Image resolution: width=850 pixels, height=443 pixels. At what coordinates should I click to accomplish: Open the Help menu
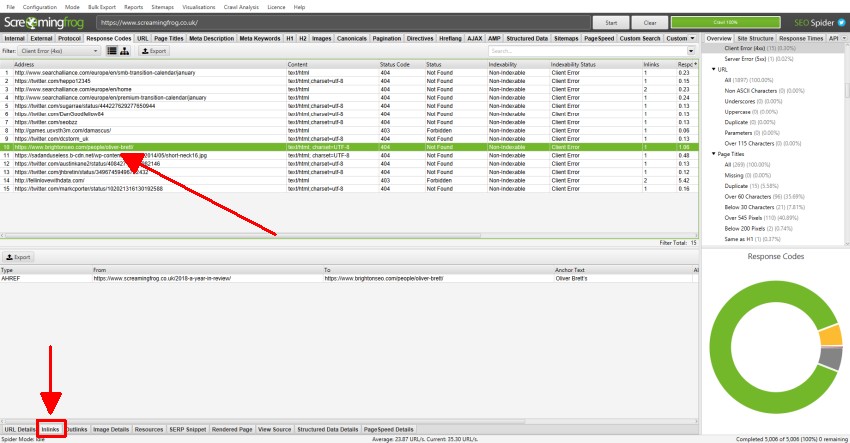pos(299,7)
